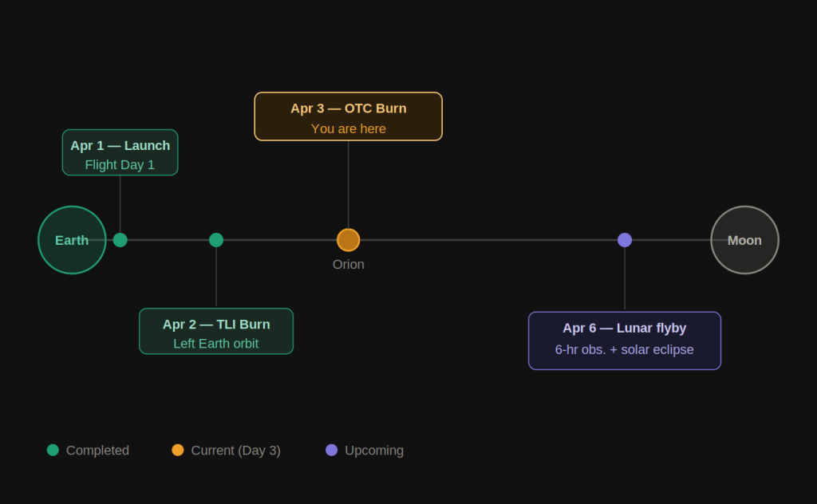Select the purple Lunar flyby dot
Screen dimensions: 817x504
(x=625, y=240)
